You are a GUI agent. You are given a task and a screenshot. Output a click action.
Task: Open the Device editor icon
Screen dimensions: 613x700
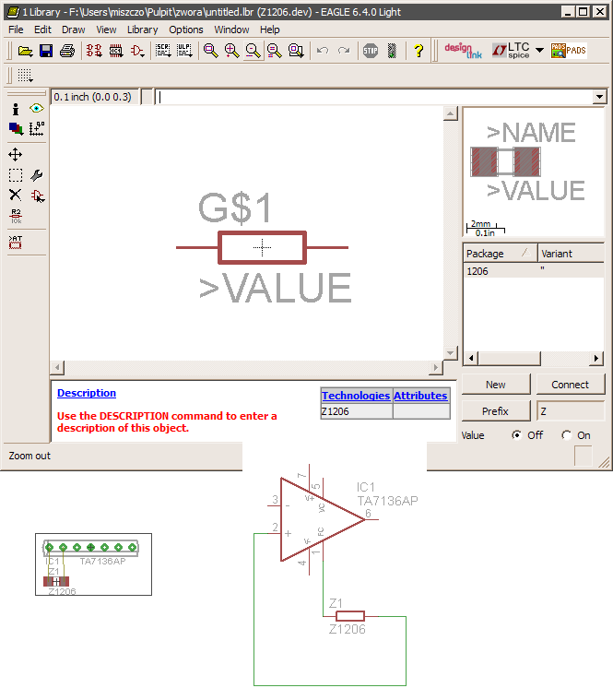pos(95,51)
